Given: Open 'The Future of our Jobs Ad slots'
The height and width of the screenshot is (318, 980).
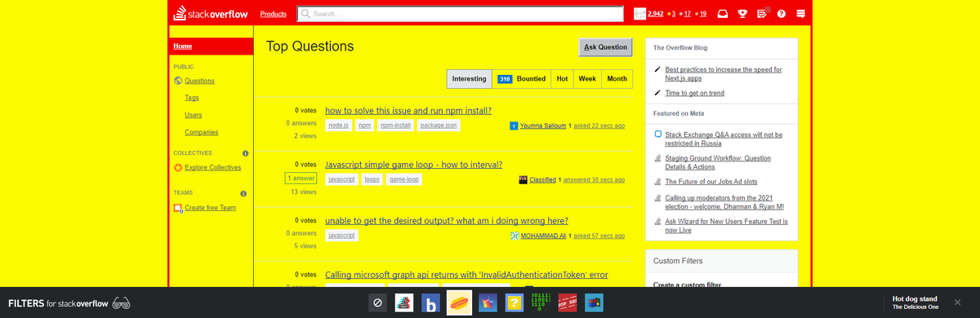Looking at the screenshot, I should point(711,182).
